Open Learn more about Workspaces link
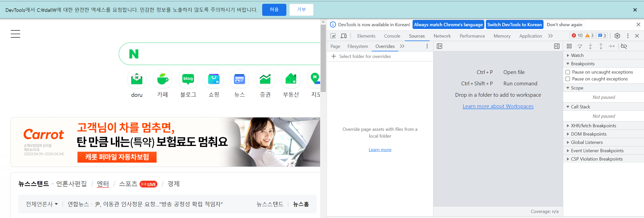Screen dimensions: 644x218 498,106
